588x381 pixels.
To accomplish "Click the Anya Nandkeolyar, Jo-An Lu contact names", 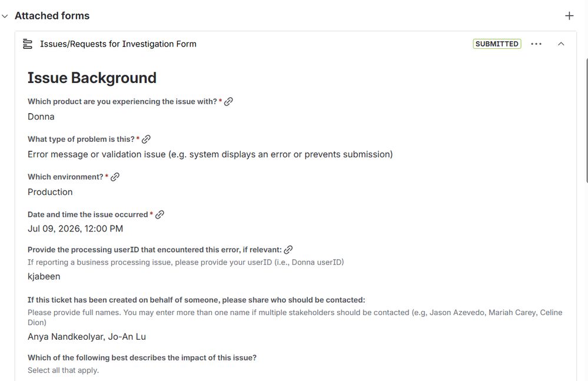I will [87, 337].
